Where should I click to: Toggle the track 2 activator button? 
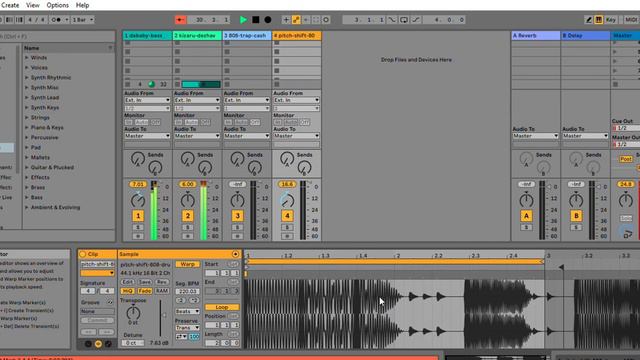(x=188, y=216)
